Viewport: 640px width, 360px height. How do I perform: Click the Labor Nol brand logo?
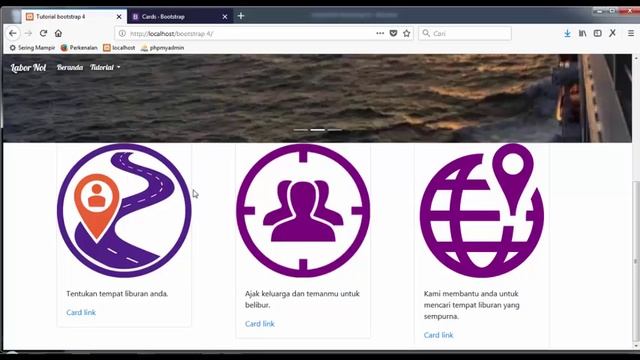(x=28, y=68)
